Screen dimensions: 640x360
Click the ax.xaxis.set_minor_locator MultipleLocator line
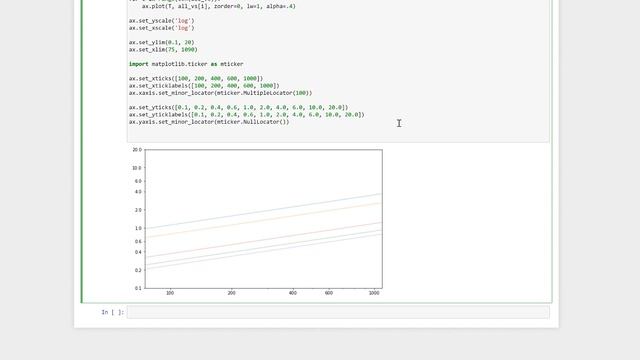click(x=220, y=93)
